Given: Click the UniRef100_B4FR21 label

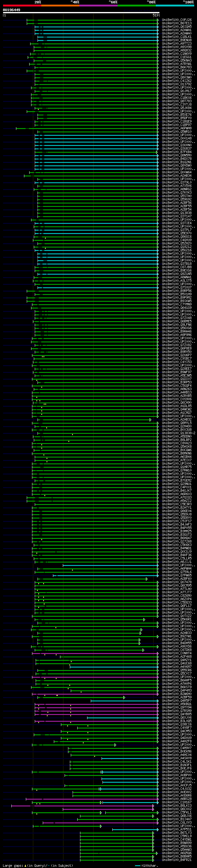Looking at the screenshot, I should [176, 860].
